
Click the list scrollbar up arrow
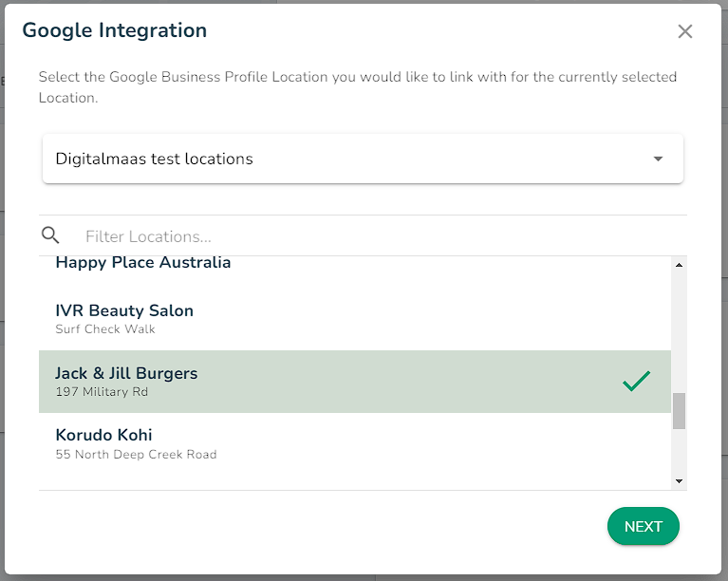click(679, 265)
